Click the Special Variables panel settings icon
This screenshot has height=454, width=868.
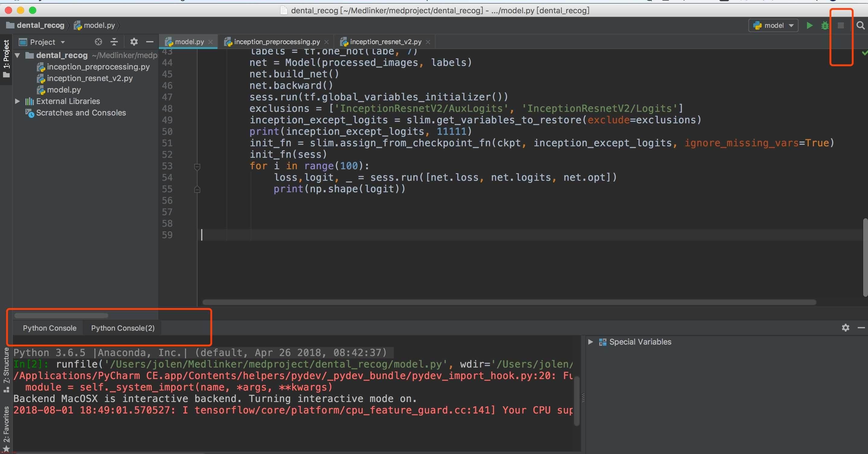tap(844, 328)
